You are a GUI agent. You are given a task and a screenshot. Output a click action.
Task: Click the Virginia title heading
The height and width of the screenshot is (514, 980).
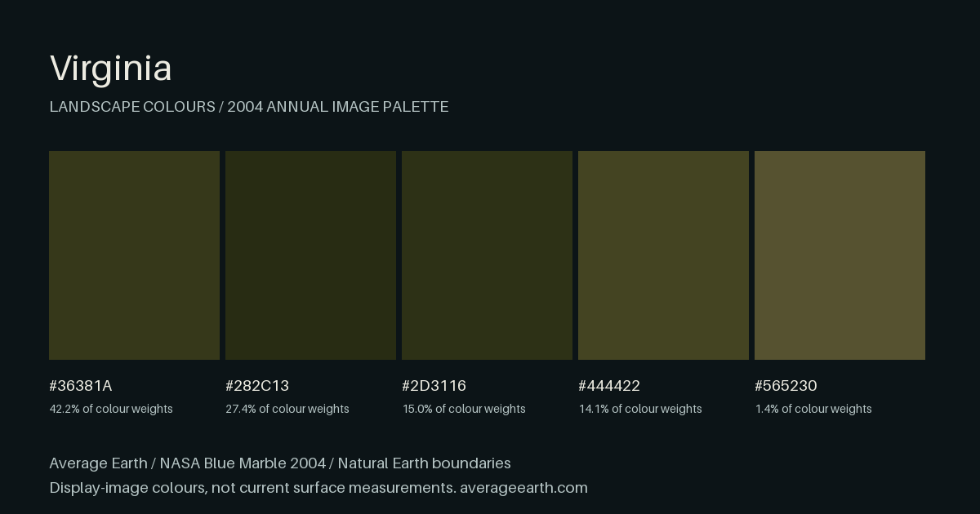110,69
